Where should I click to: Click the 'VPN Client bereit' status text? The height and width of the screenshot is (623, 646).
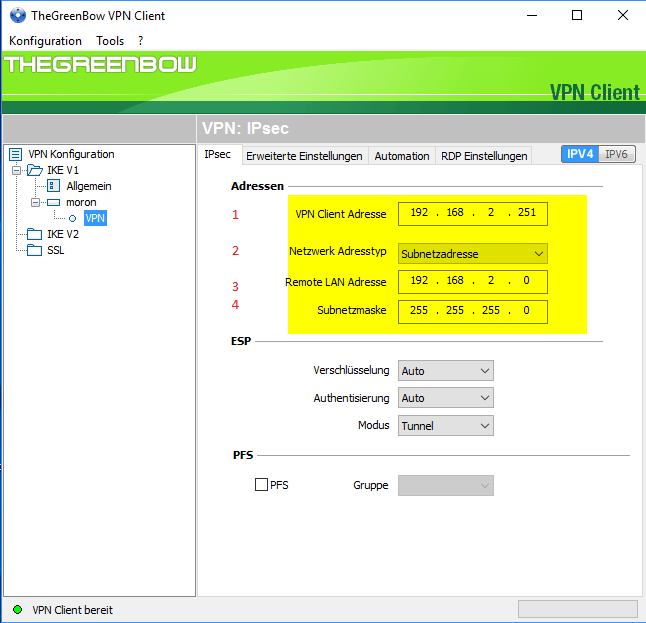click(73, 610)
